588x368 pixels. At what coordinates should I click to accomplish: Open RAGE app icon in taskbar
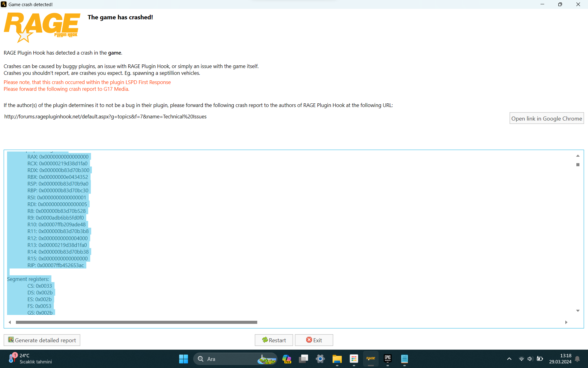click(x=371, y=358)
